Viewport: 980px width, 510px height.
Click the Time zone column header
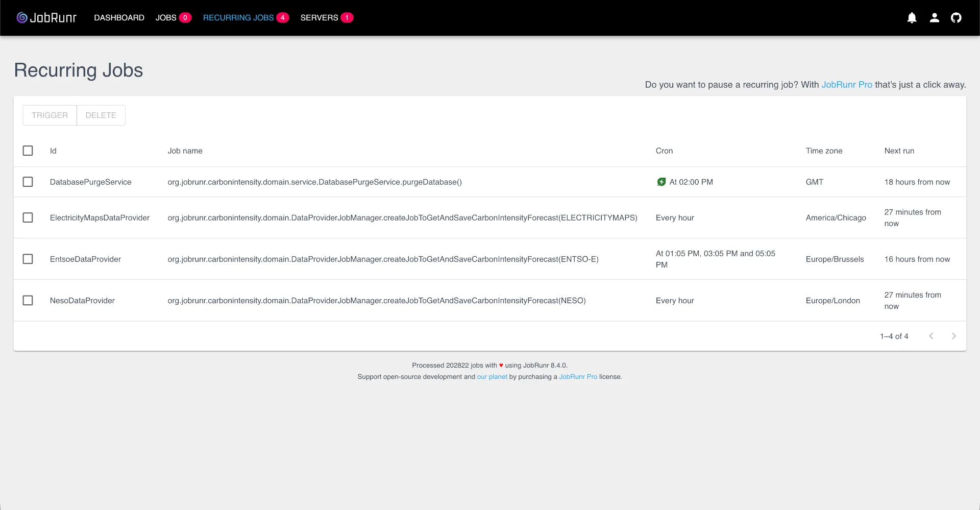coord(824,151)
